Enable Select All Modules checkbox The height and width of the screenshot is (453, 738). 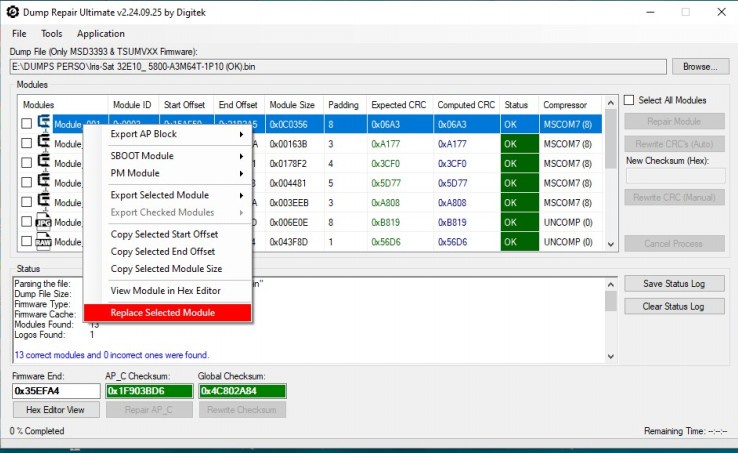tap(629, 100)
